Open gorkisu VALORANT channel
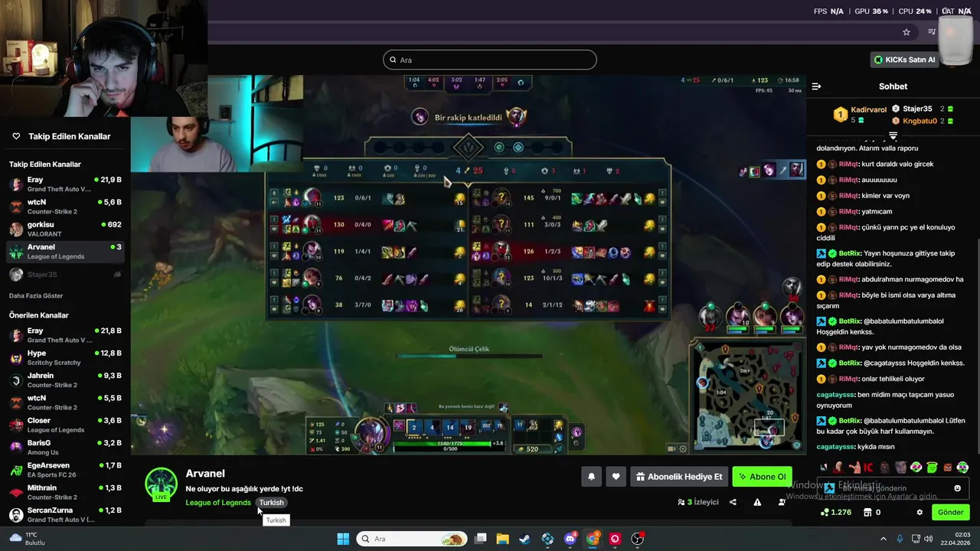 pos(65,229)
